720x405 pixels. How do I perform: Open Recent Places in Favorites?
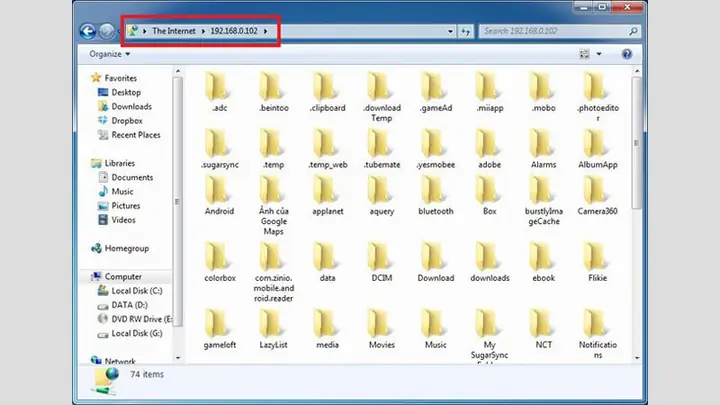129,135
